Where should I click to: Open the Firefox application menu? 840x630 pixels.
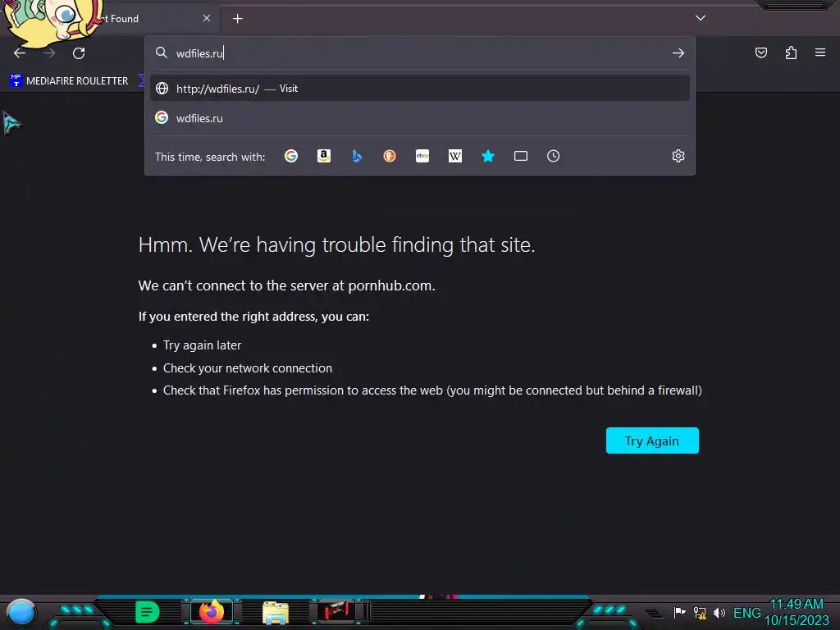coord(820,52)
